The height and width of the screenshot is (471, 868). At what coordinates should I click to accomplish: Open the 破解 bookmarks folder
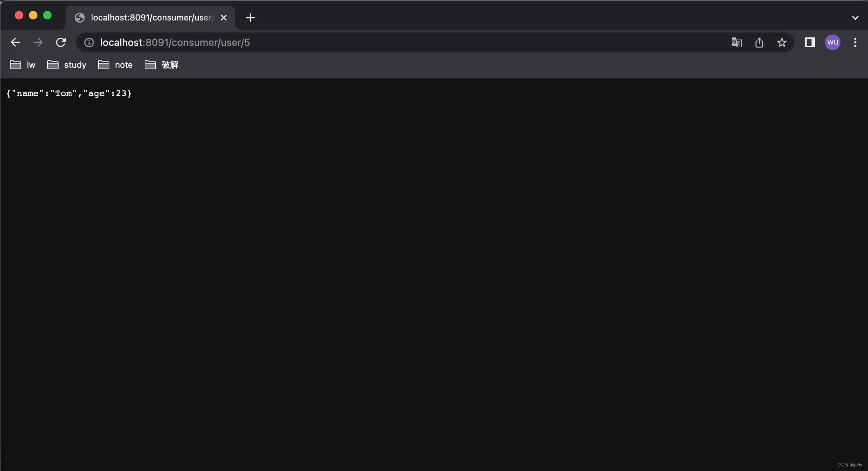tap(162, 65)
